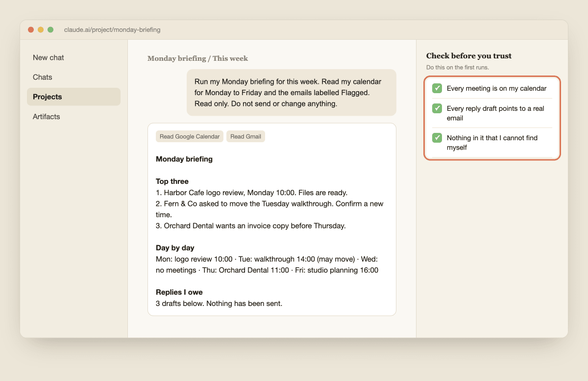Click the 'Day by day' heading
The image size is (588, 381).
pos(175,248)
